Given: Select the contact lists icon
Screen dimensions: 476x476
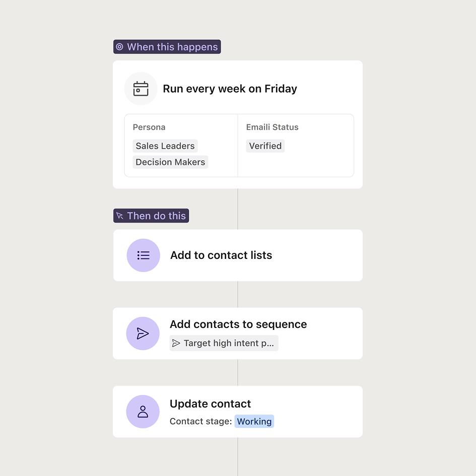Looking at the screenshot, I should pyautogui.click(x=143, y=255).
